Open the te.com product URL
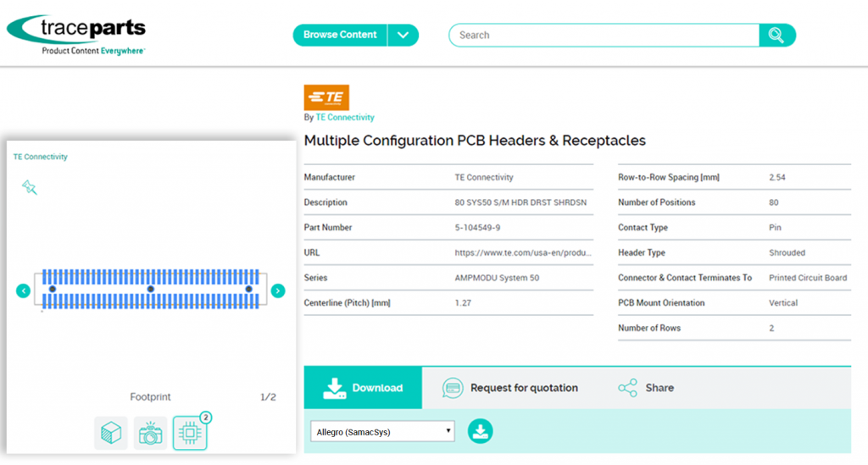 (x=523, y=252)
